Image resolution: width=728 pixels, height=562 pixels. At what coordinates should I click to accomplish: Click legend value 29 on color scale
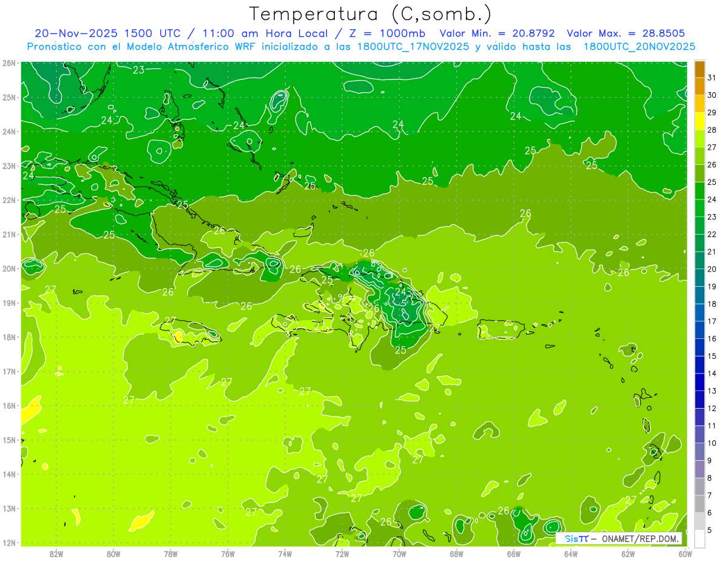pos(712,112)
